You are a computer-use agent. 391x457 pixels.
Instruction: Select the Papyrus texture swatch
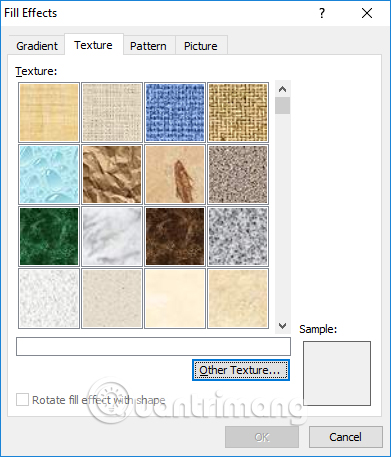(49, 112)
